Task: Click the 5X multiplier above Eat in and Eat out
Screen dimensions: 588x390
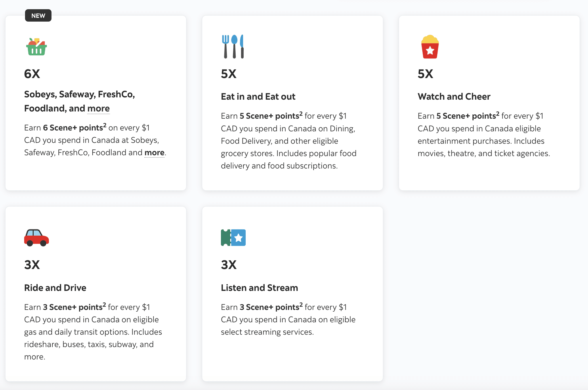Action: pos(229,74)
